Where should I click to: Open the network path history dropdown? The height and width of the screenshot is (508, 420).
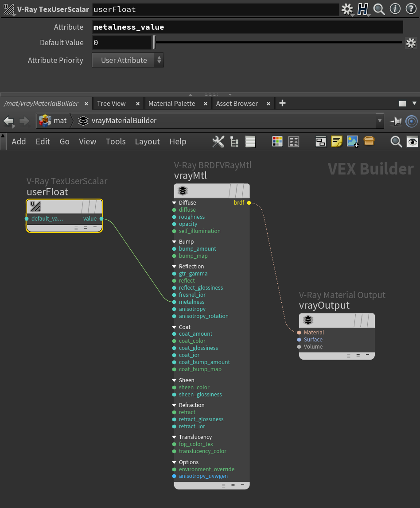[x=380, y=121]
